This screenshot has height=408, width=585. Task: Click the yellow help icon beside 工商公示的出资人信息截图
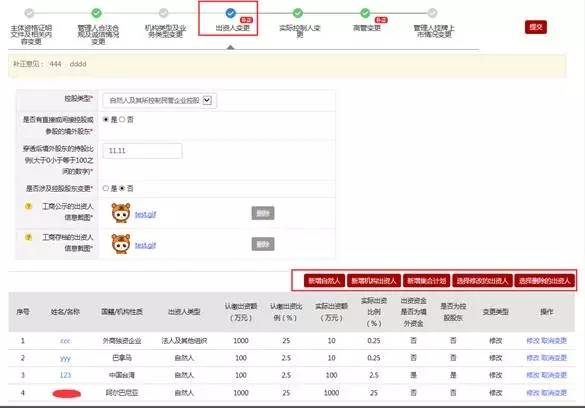pyautogui.click(x=28, y=206)
